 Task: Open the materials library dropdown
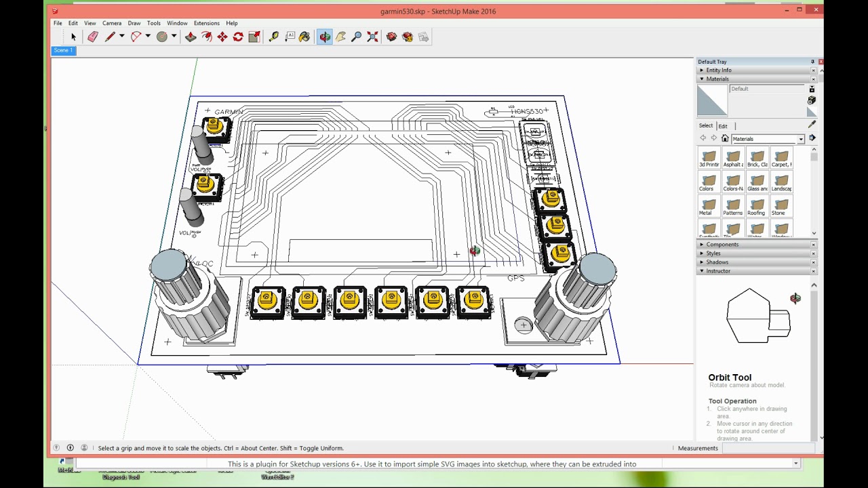pyautogui.click(x=801, y=139)
